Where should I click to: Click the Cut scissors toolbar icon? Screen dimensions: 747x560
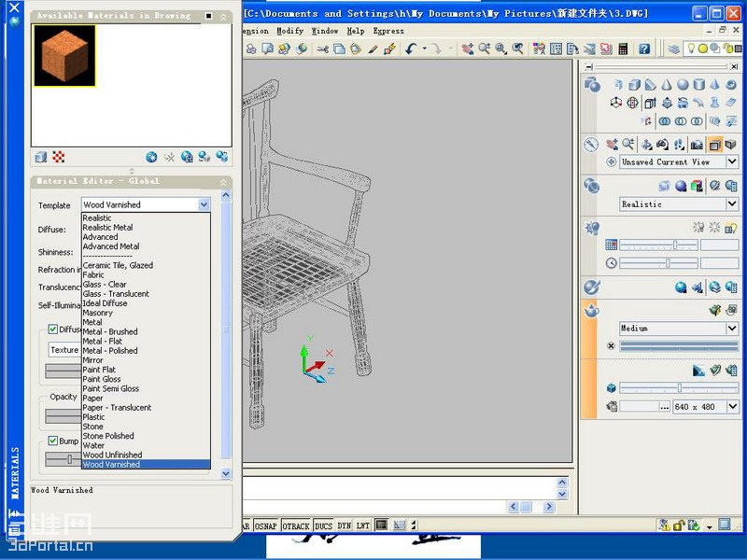pos(322,49)
